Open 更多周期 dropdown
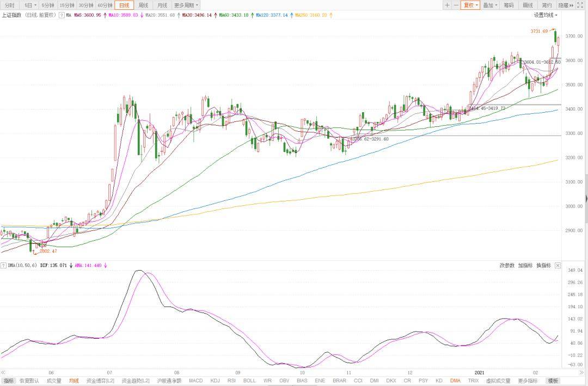 [x=186, y=5]
